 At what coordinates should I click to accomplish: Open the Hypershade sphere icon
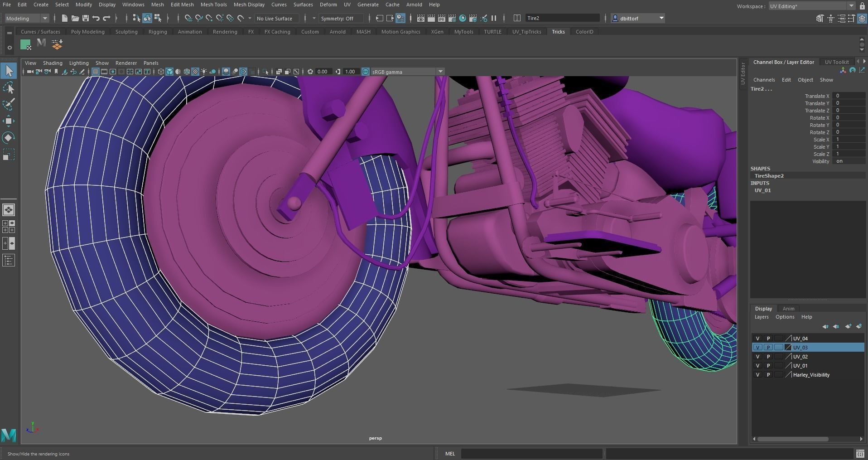[463, 18]
